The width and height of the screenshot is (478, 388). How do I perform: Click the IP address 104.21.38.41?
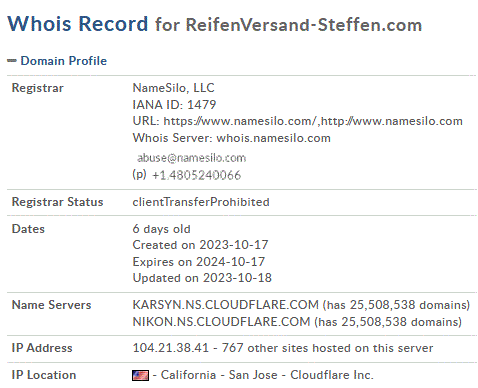pyautogui.click(x=171, y=348)
